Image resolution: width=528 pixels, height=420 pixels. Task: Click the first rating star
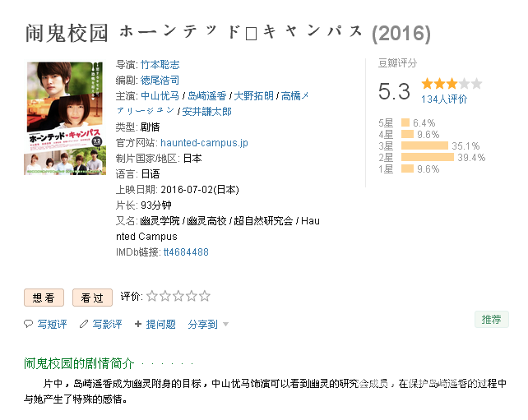tap(152, 296)
